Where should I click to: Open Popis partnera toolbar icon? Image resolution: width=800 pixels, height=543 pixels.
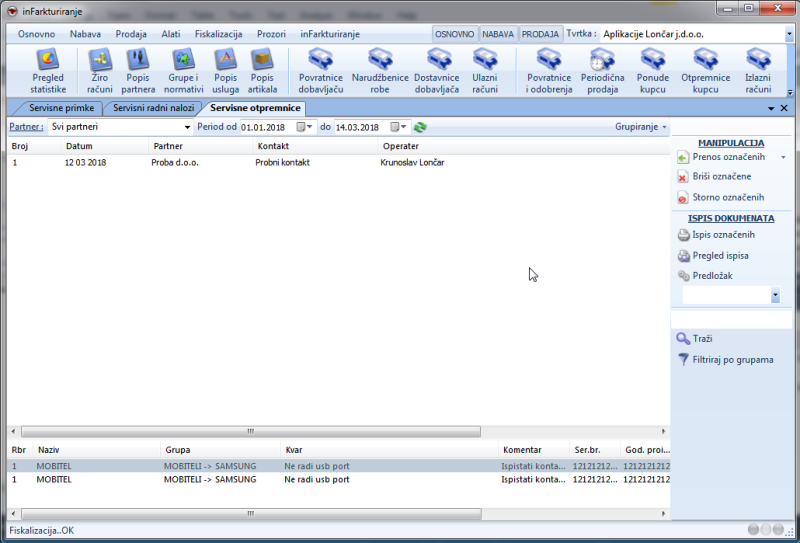tap(138, 71)
